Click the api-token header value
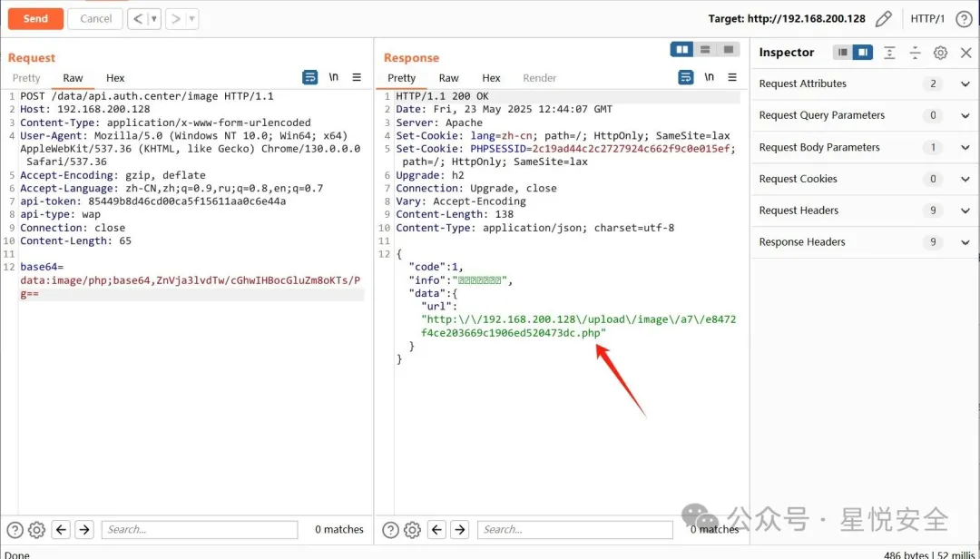The image size is (980, 559). (x=187, y=201)
